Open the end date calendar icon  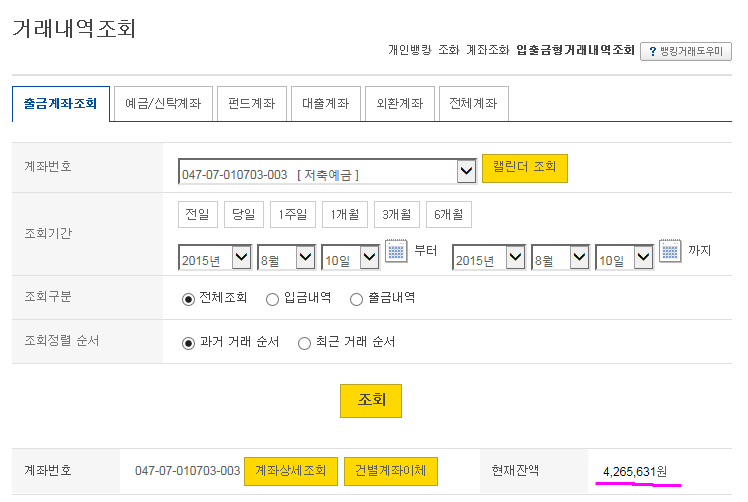point(670,251)
